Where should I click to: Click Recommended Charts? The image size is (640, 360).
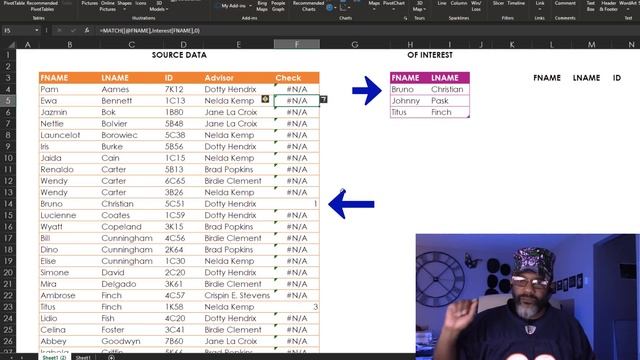(308, 5)
